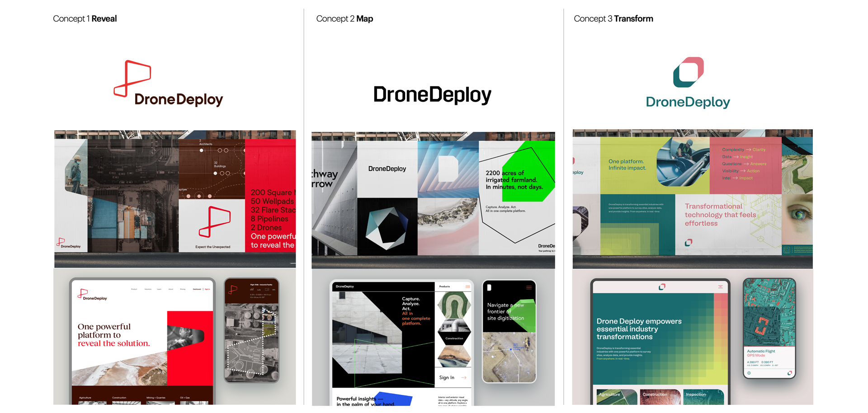This screenshot has width=868, height=413.
Task: Click the 'Concept 1 Reveal' heading
Action: (x=85, y=19)
